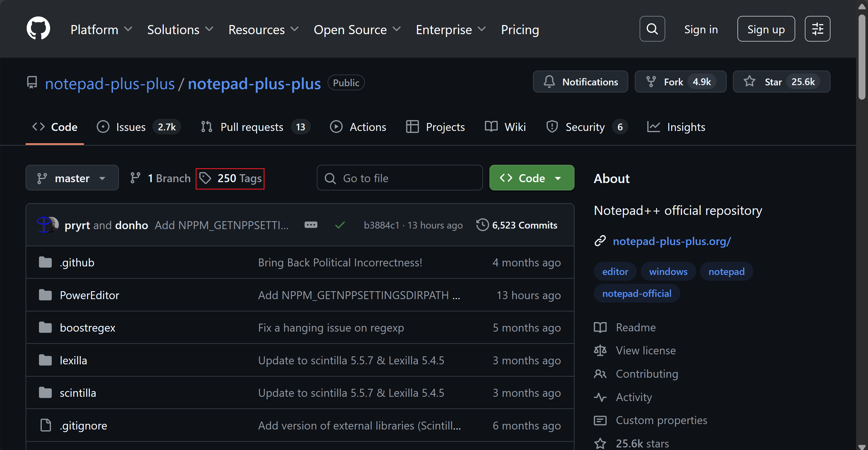Screen dimensions: 868x450
Task: Open latest commit message Add NPPM_GETNPPSETTI...
Action: 221,225
